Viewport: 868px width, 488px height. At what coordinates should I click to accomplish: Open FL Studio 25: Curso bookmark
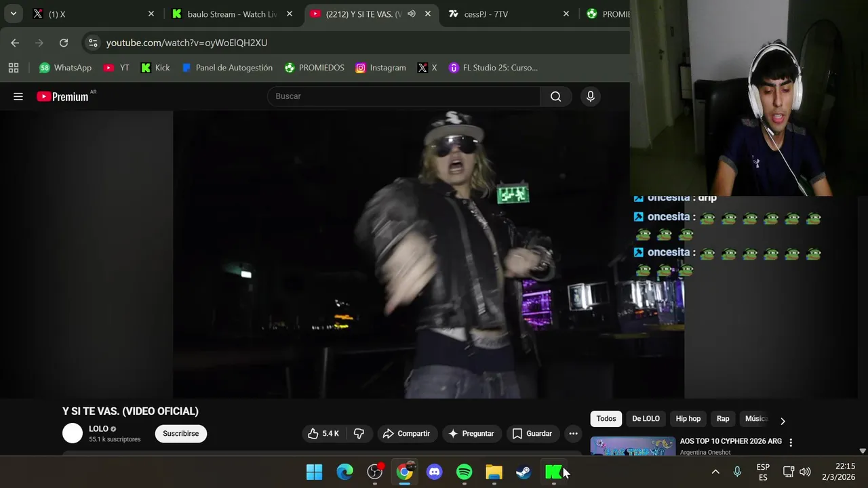click(x=493, y=68)
